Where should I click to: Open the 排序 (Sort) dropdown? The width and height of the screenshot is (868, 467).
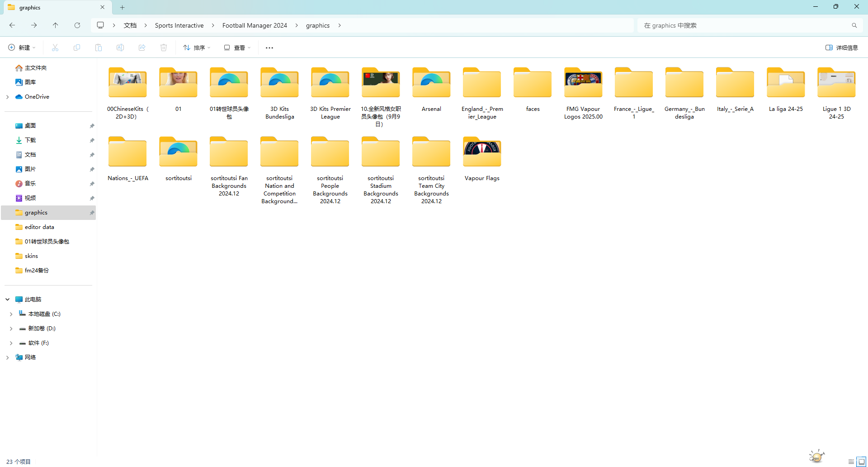(197, 48)
